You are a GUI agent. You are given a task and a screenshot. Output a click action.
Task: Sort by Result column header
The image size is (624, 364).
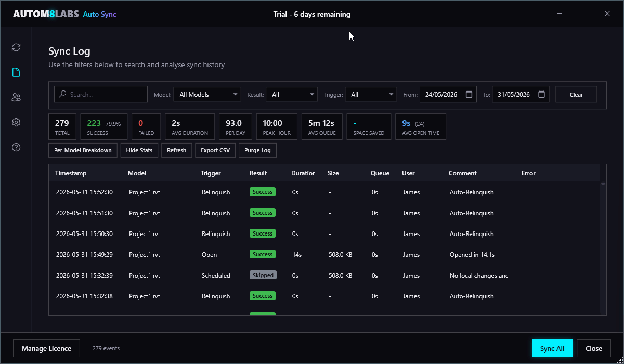coord(258,173)
